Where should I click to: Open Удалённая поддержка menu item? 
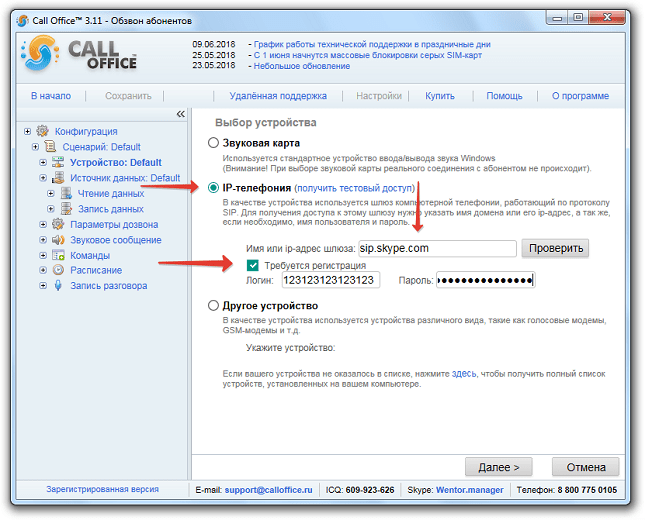point(278,96)
